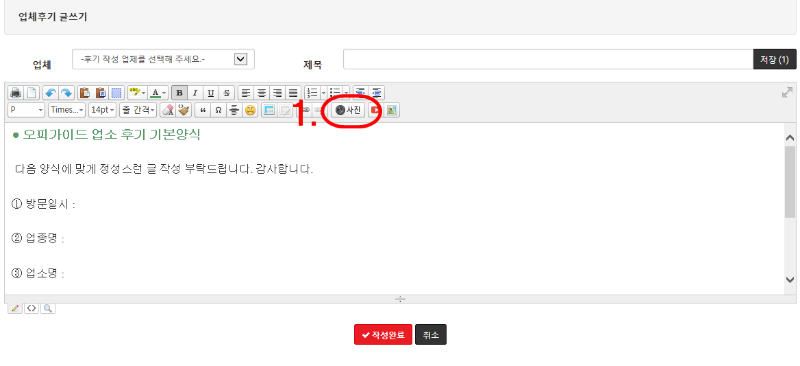Image resolution: width=800 pixels, height=366 pixels.
Task: Open the 14pt font size dropdown
Action: pyautogui.click(x=103, y=110)
